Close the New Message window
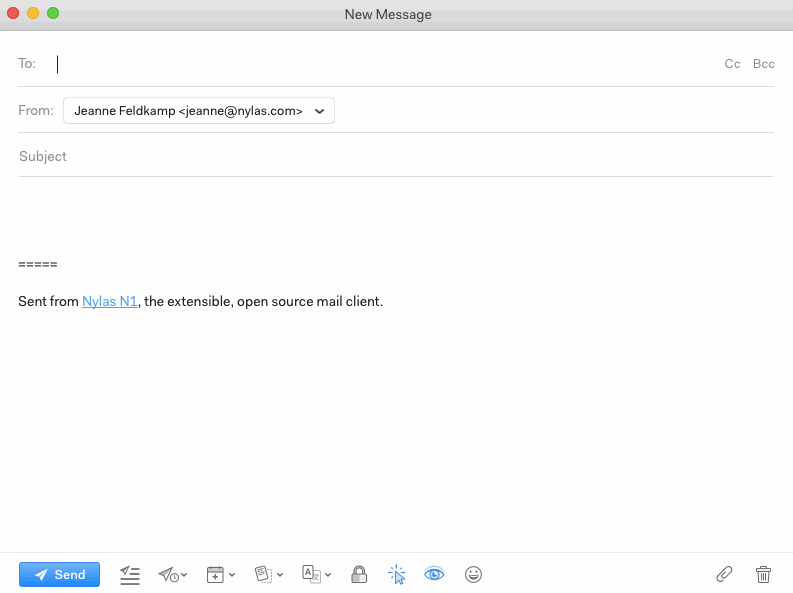 (13, 13)
